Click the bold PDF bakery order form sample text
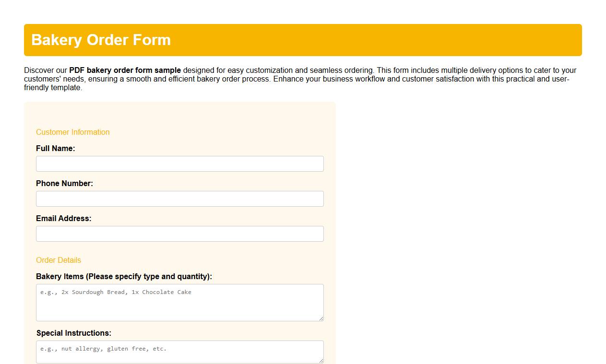Screen dimensions: 606x364 point(124,70)
